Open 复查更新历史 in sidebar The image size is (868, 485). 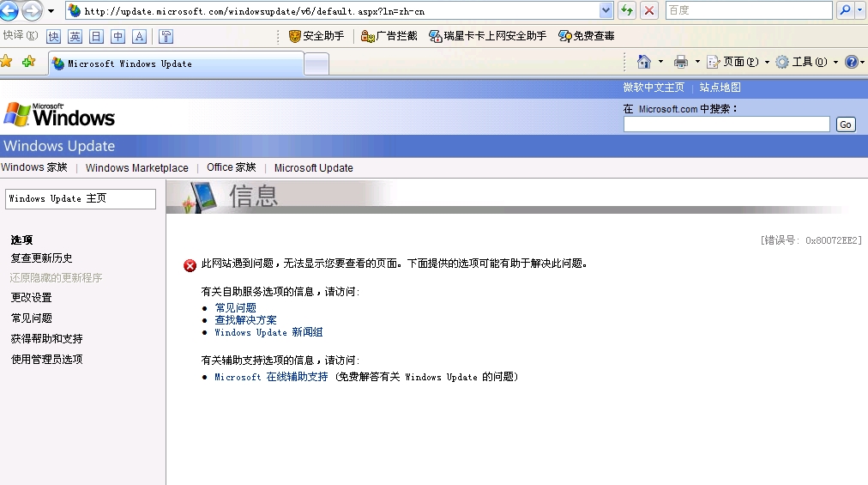41,258
